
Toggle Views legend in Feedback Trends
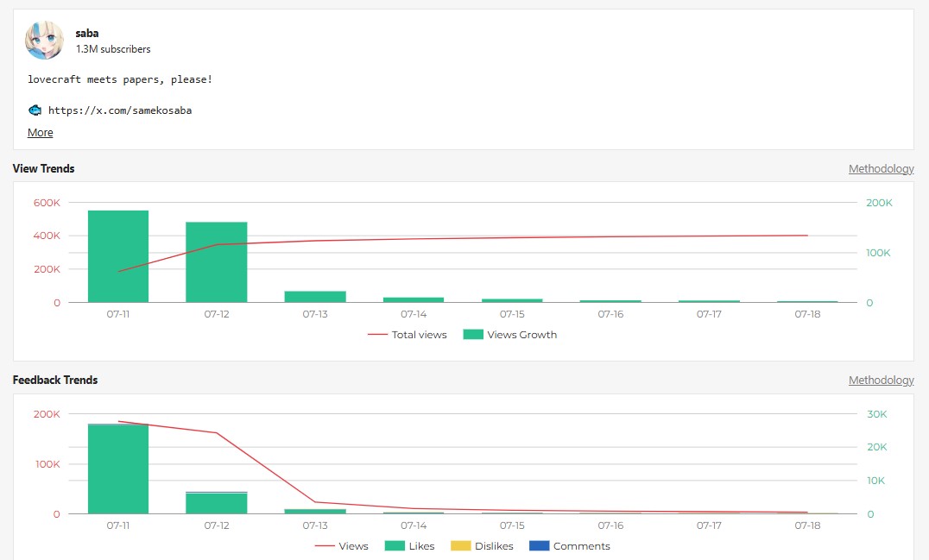[x=341, y=546]
